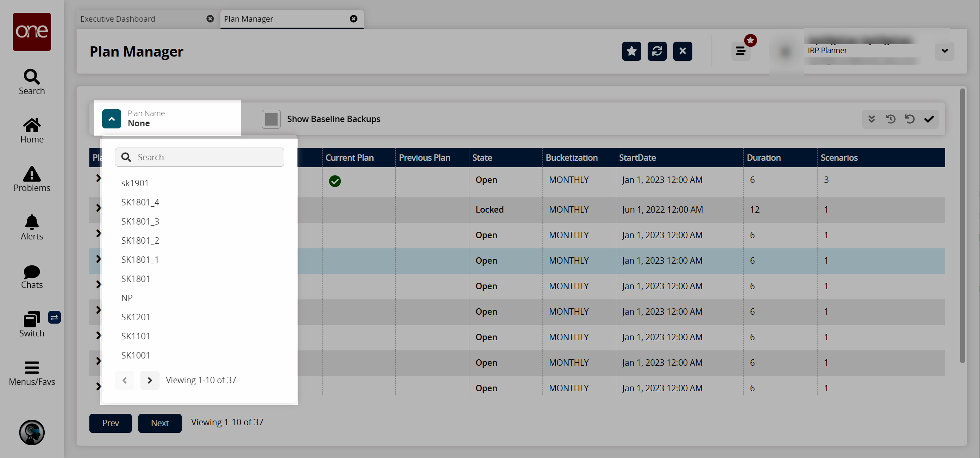Click the vertical scrollbar on right

(962, 225)
